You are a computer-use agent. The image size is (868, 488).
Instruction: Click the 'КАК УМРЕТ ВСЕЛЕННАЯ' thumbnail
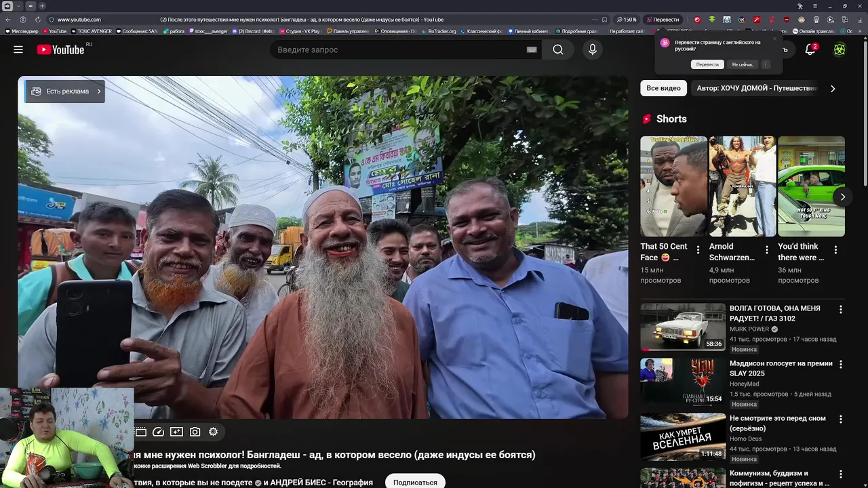tap(683, 437)
